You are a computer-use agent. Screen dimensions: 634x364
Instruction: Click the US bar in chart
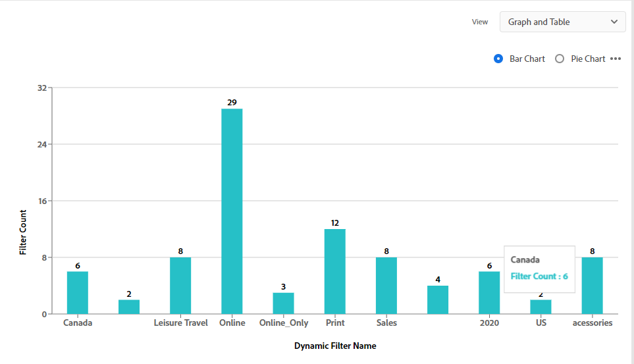541,307
